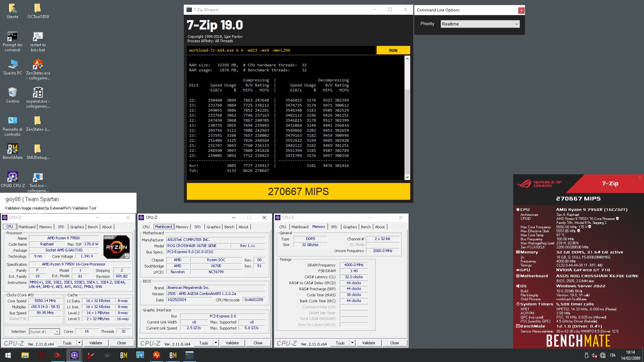Image resolution: width=644 pixels, height=362 pixels.
Task: Click the network globe tray icon
Action: pos(603,355)
